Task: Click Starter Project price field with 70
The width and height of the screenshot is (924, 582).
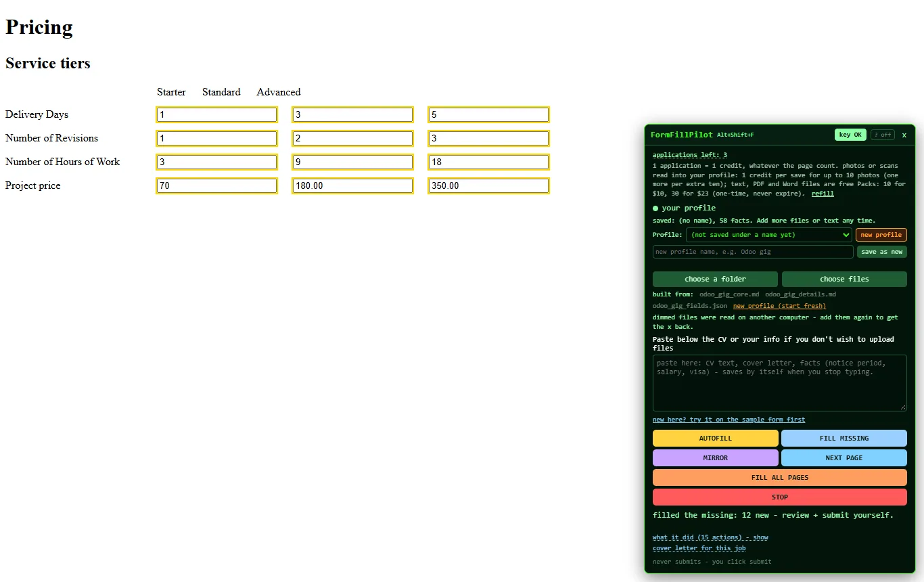Action: (x=216, y=186)
